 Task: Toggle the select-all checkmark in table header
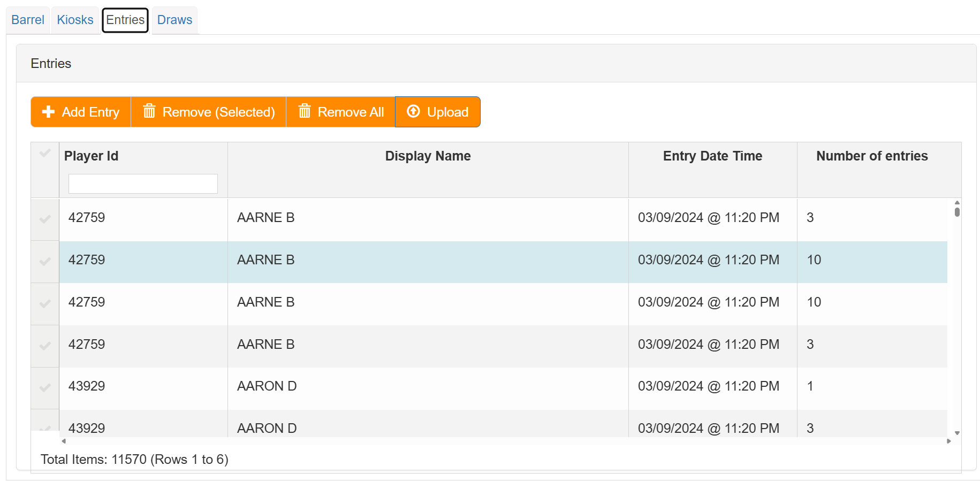click(45, 154)
